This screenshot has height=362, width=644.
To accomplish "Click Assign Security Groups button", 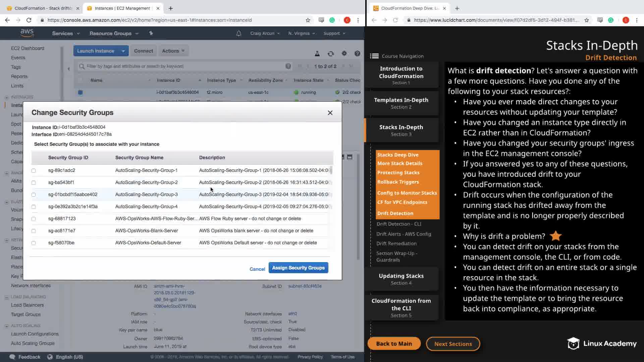I will (x=298, y=268).
